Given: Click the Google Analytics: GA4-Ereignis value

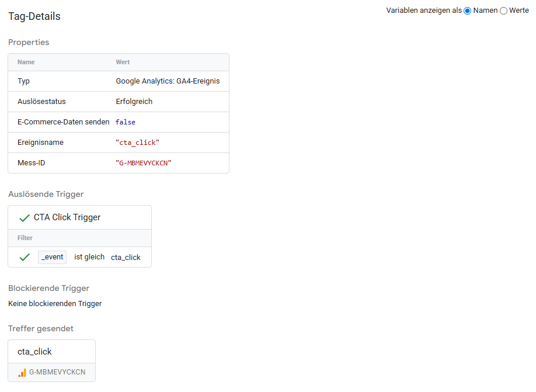Looking at the screenshot, I should tap(168, 81).
